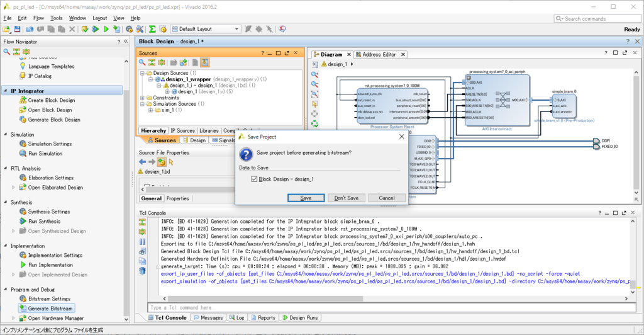Click the search icon in Sources panel

pos(142,62)
